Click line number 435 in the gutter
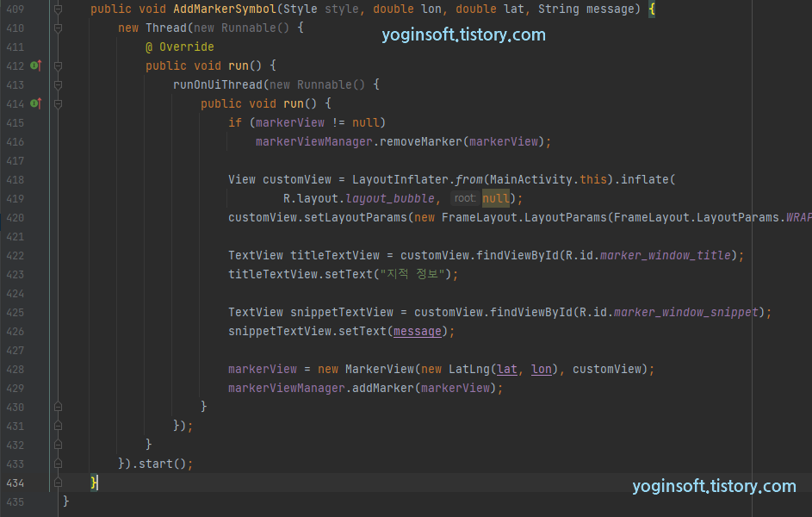812x517 pixels. pos(15,502)
